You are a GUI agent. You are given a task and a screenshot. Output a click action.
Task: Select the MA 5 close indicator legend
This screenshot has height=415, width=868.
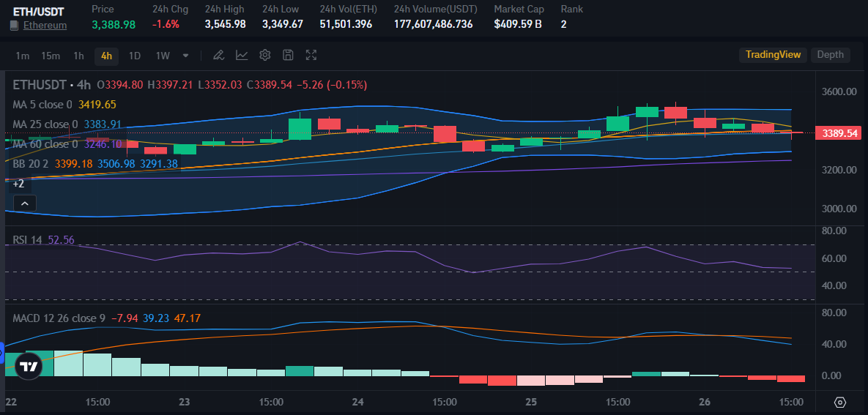tap(42, 105)
